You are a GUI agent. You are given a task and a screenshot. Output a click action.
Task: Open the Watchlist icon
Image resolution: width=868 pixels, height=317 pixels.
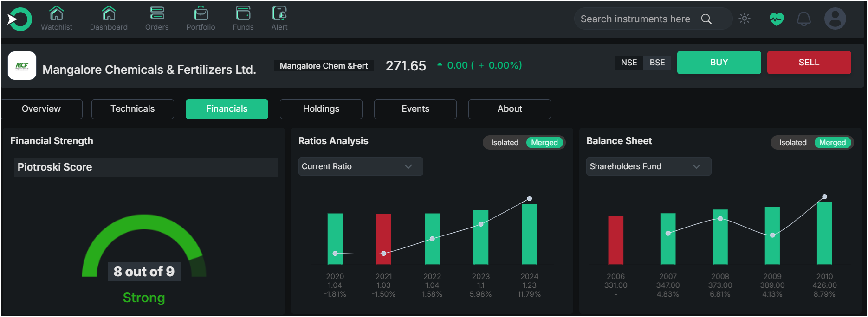coord(57,13)
